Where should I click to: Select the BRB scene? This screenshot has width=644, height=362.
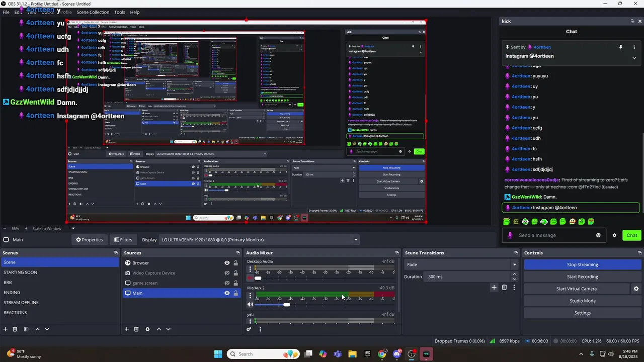coord(60,283)
